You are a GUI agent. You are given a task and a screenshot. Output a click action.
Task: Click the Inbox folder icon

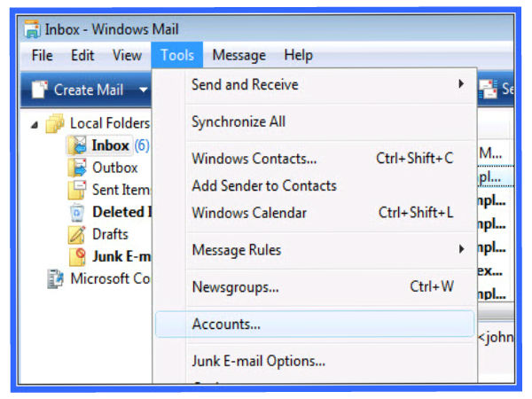click(x=78, y=145)
